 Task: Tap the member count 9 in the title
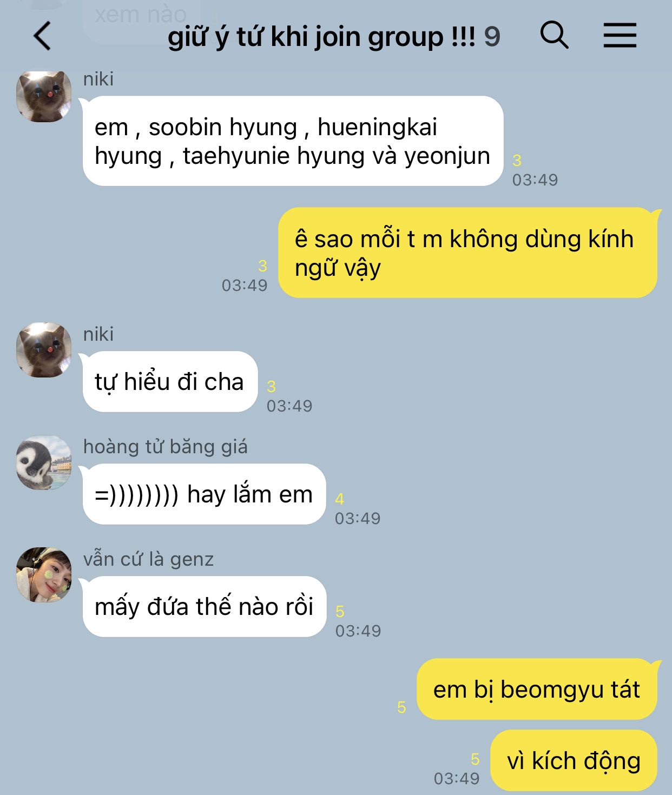click(x=492, y=37)
